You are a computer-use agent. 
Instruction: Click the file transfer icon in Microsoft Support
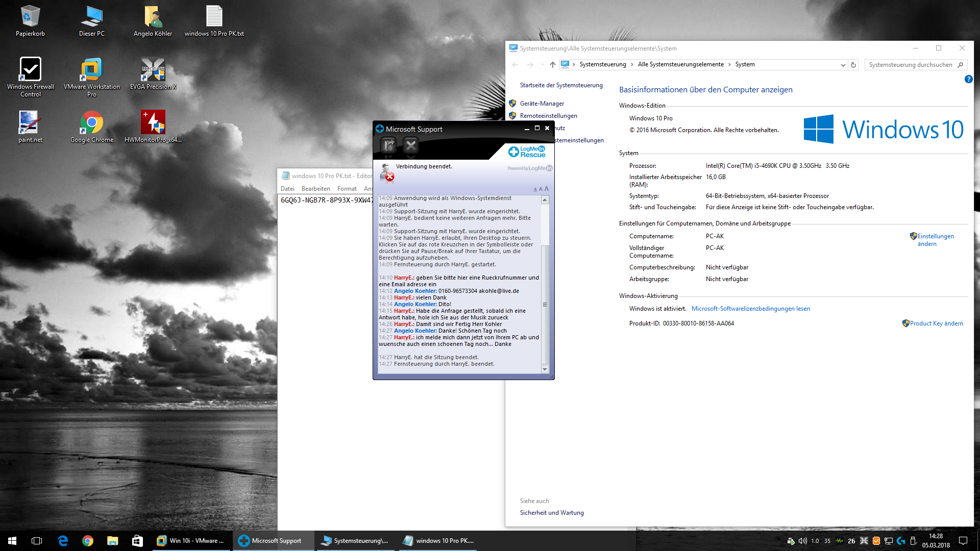tap(388, 146)
